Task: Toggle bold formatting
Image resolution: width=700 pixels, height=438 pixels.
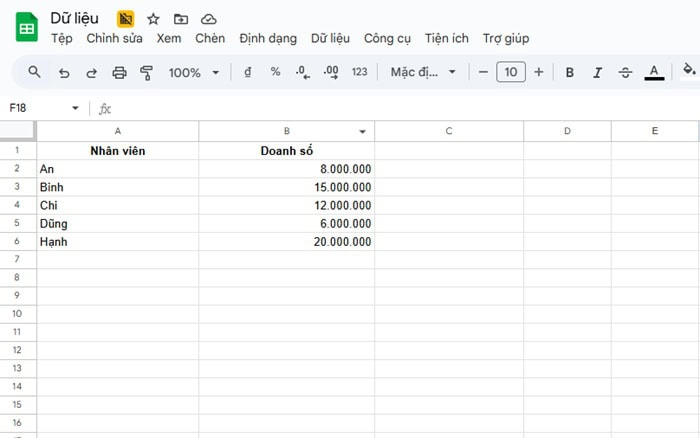Action: coord(570,72)
